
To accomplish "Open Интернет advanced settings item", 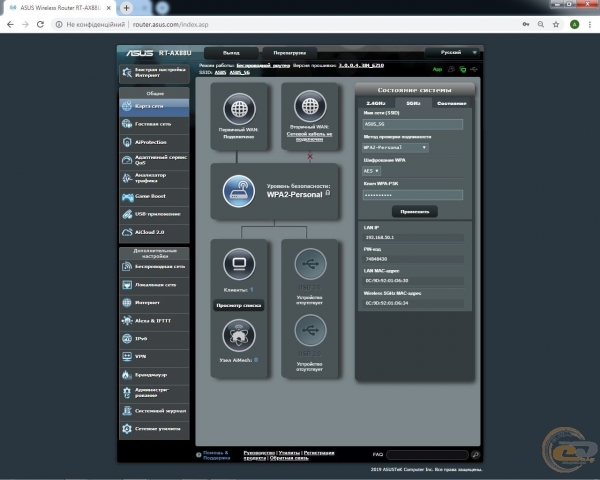I will click(x=154, y=303).
